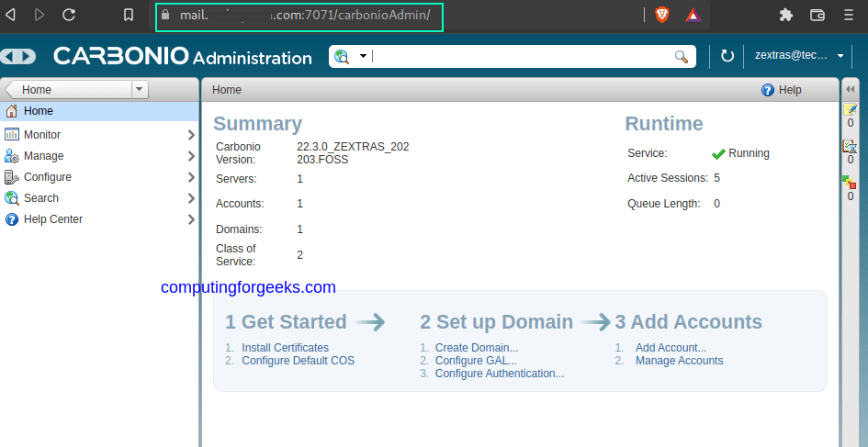Click the search type globe icon
The height and width of the screenshot is (447, 868).
coord(342,56)
